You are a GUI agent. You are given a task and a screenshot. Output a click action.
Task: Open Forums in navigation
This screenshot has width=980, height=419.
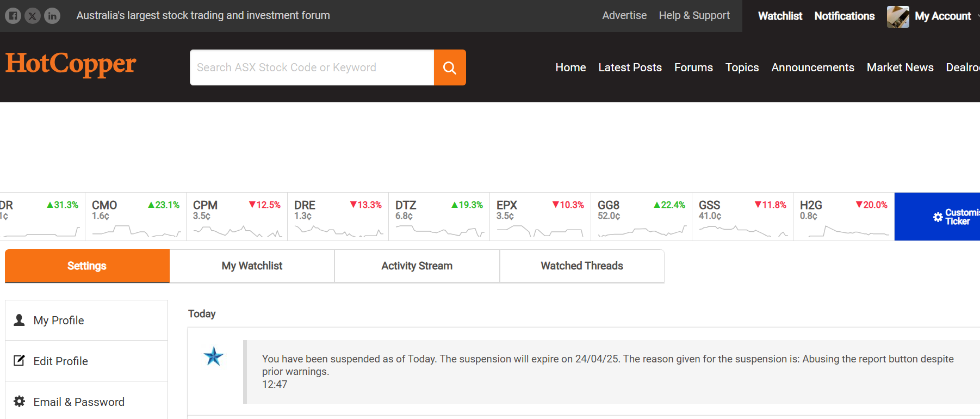693,67
